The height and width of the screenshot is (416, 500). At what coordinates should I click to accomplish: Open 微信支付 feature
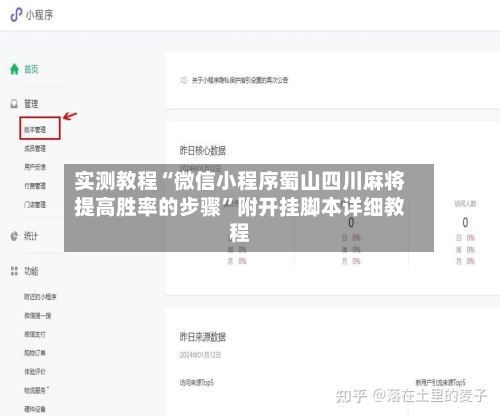35,334
